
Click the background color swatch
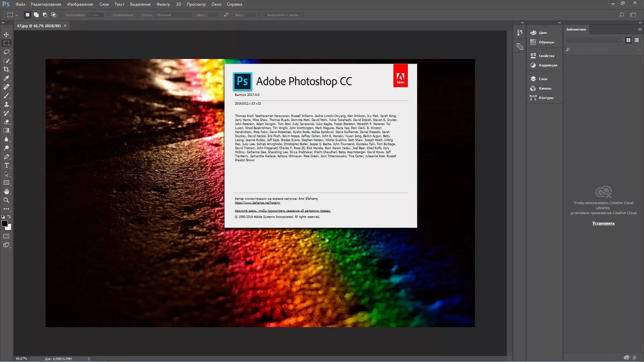pos(9,228)
